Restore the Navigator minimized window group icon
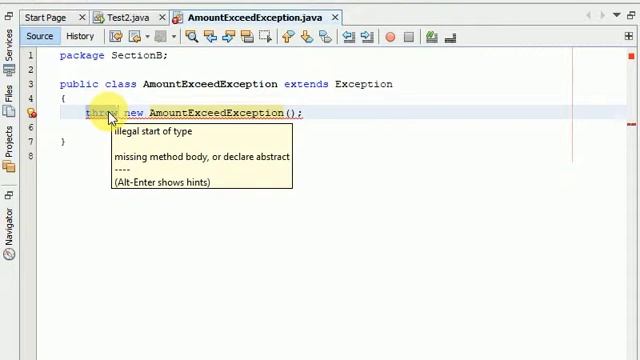Screen dimensions: 640x360 [x=9, y=195]
